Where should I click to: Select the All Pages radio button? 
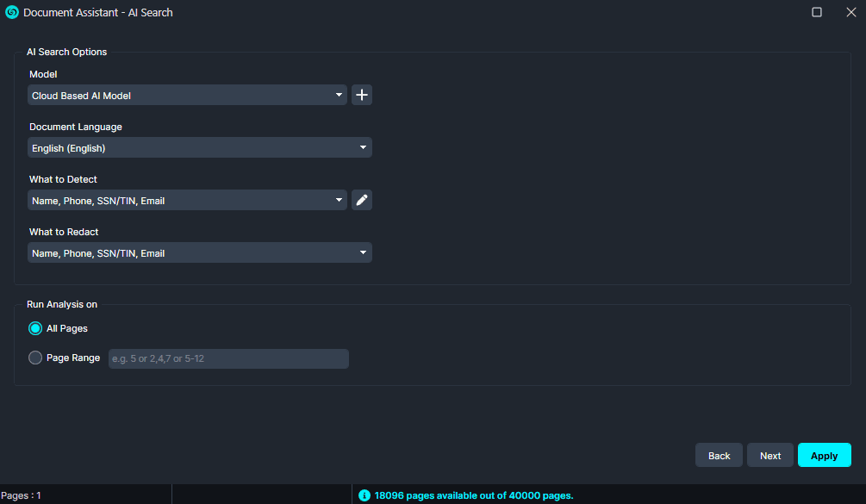click(35, 328)
